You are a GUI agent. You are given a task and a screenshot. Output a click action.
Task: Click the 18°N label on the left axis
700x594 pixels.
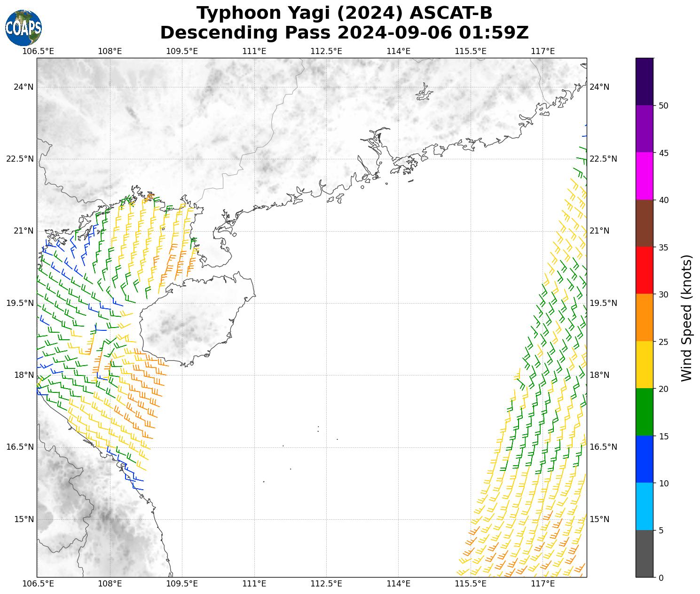20,375
